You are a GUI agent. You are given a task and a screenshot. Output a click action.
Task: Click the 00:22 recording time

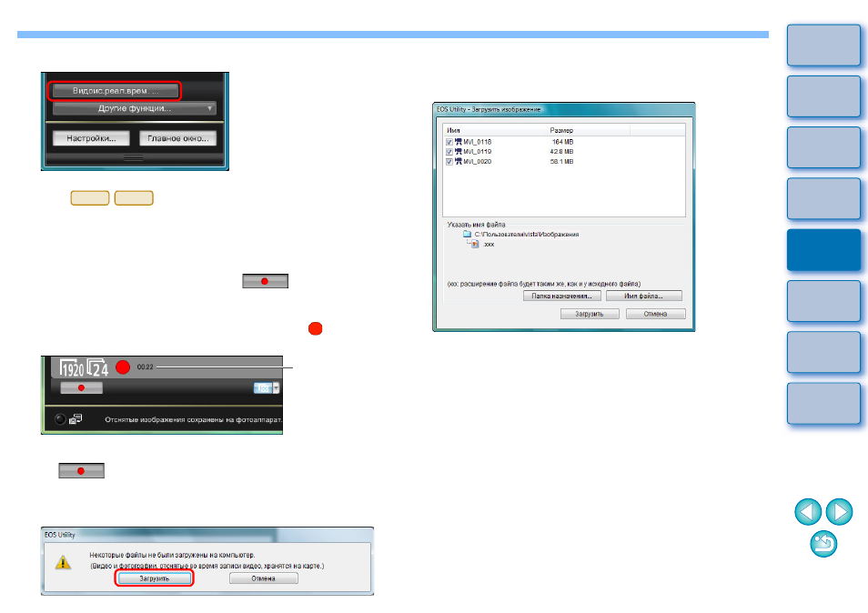point(145,367)
